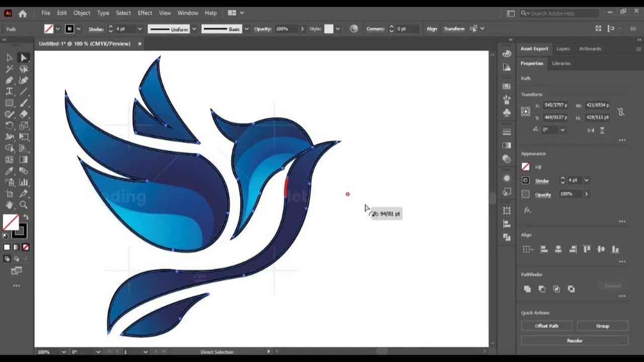Viewport: 644px width, 362px height.
Task: Open the Symbols panel (club icon)
Action: click(x=507, y=112)
